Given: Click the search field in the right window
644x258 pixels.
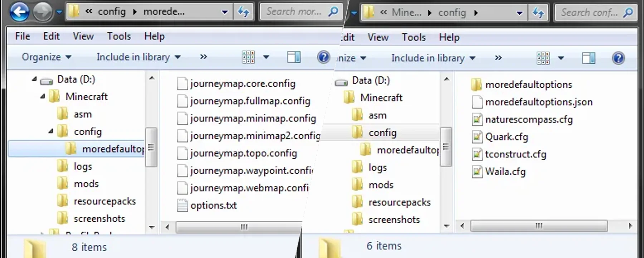Looking at the screenshot, I should (596, 13).
